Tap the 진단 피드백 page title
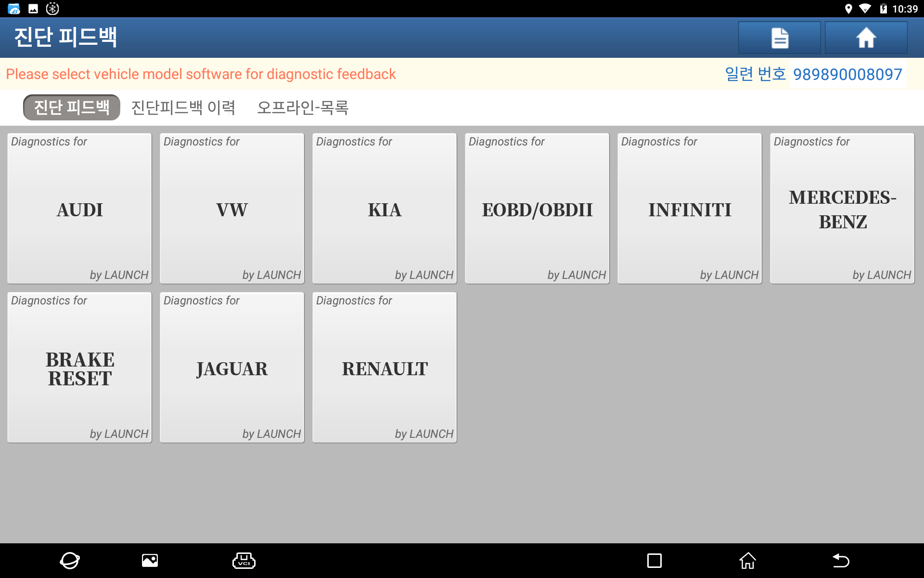 coord(65,37)
